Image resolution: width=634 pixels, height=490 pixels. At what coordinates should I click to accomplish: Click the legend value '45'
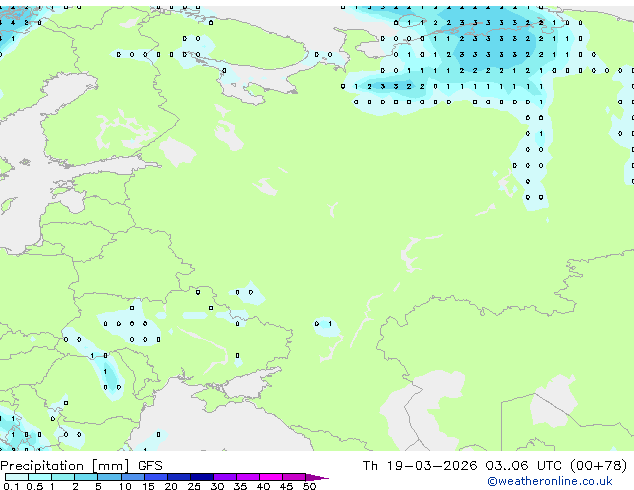coord(286,486)
